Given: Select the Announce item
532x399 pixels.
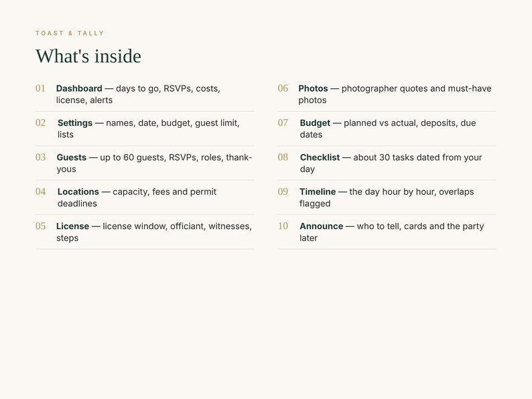Looking at the screenshot, I should [x=322, y=226].
